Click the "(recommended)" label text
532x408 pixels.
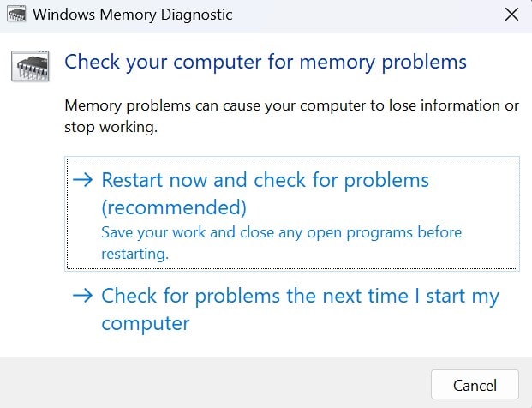point(174,207)
